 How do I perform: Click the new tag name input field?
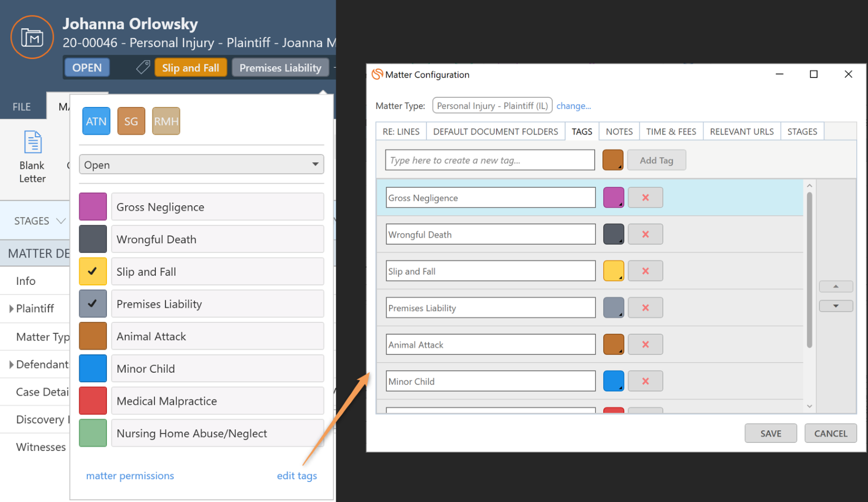click(x=490, y=160)
